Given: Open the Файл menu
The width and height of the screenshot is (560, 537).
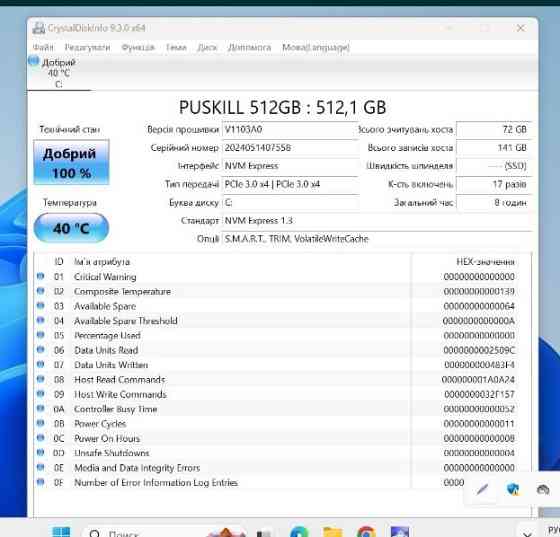Looking at the screenshot, I should 43,47.
